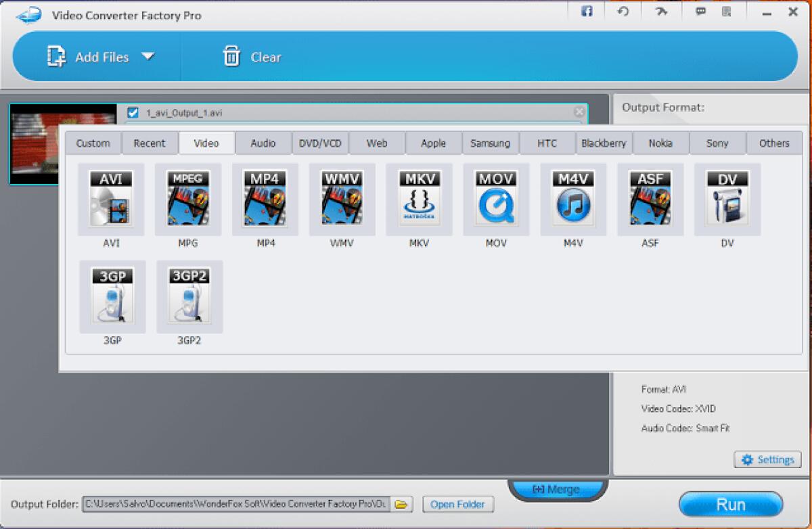Open the output folder with Open Folder button
The height and width of the screenshot is (529, 812).
[x=458, y=504]
